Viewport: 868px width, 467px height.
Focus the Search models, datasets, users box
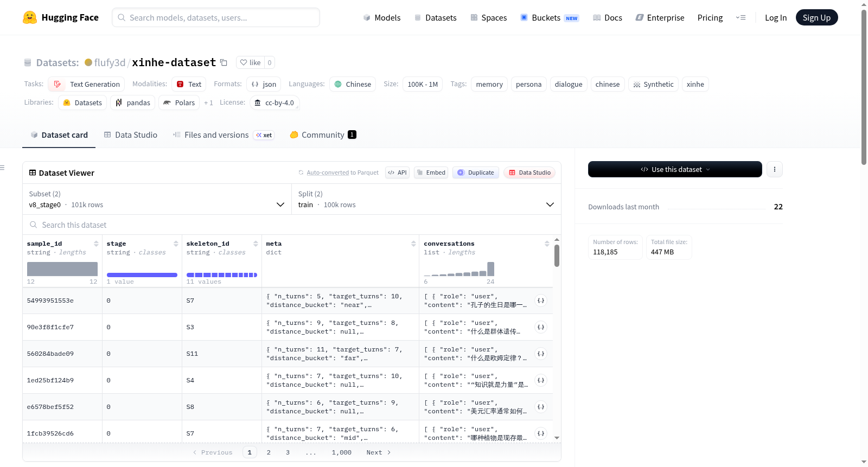point(216,17)
